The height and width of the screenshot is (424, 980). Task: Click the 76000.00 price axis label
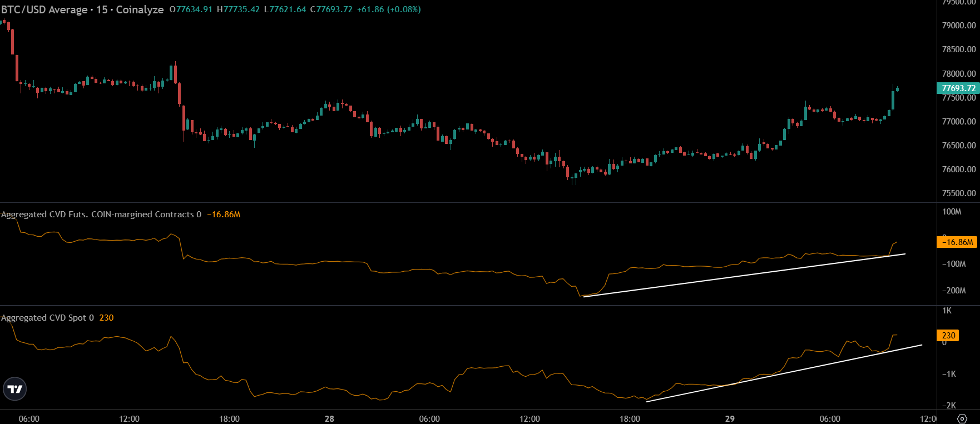click(x=959, y=169)
